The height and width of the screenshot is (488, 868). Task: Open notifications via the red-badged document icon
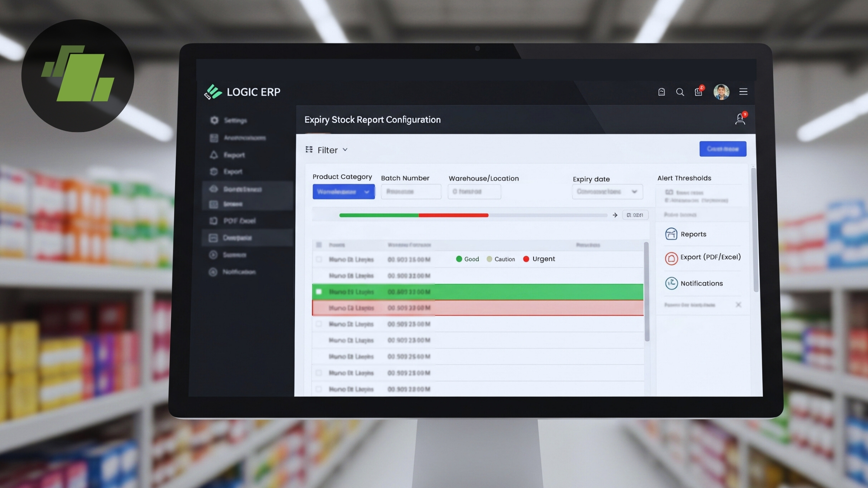(x=699, y=92)
